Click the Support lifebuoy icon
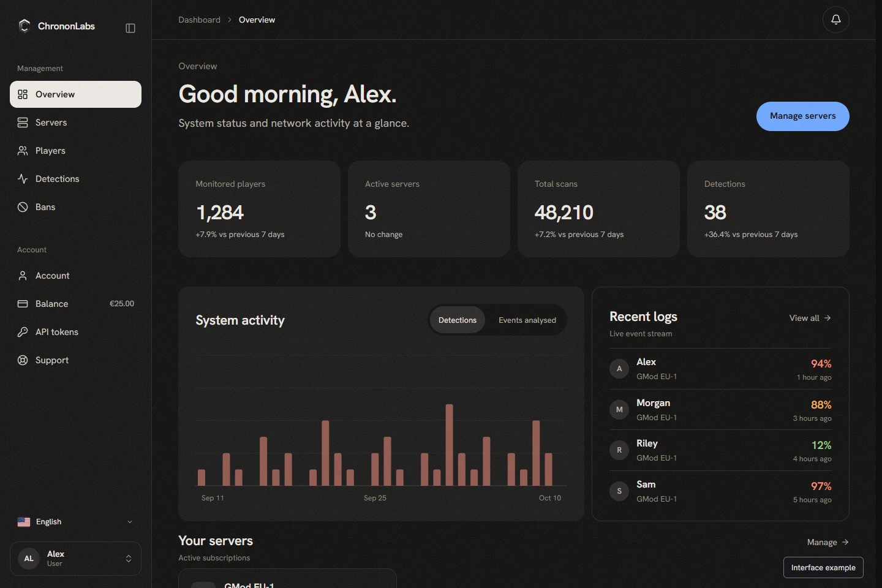 coord(23,360)
